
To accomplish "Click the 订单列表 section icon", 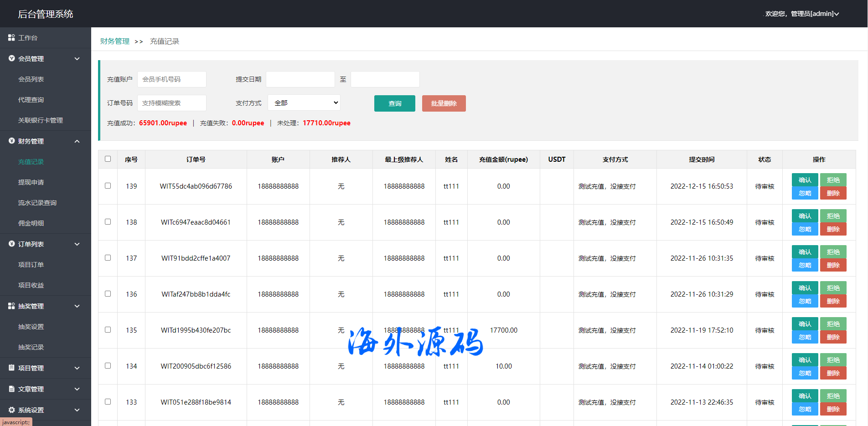I will (11, 244).
